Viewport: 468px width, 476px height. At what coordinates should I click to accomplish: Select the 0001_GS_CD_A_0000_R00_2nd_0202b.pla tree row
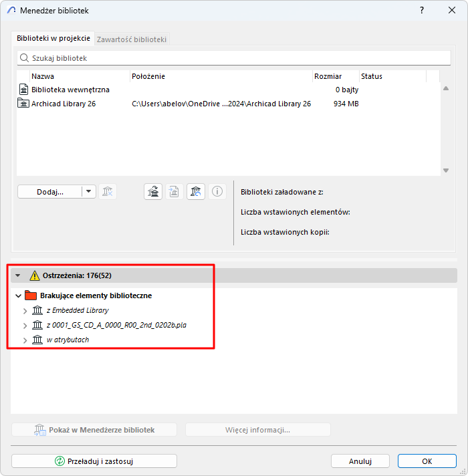click(x=116, y=325)
